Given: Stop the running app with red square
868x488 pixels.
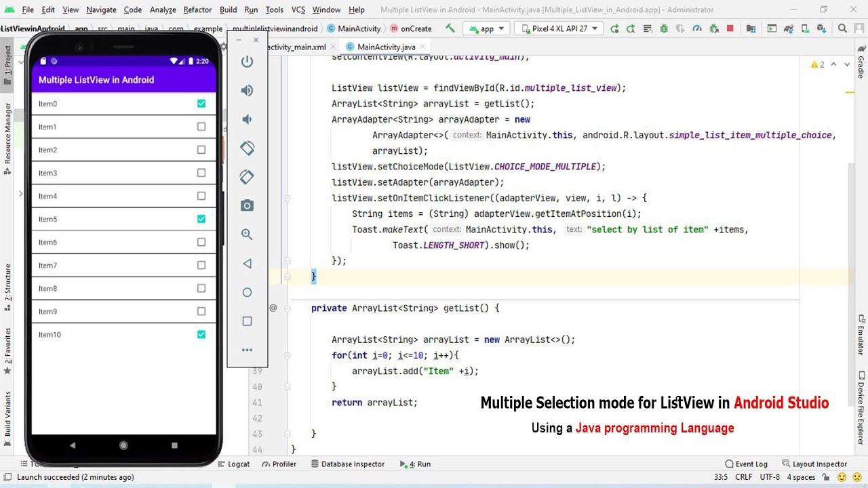Looking at the screenshot, I should pos(730,28).
